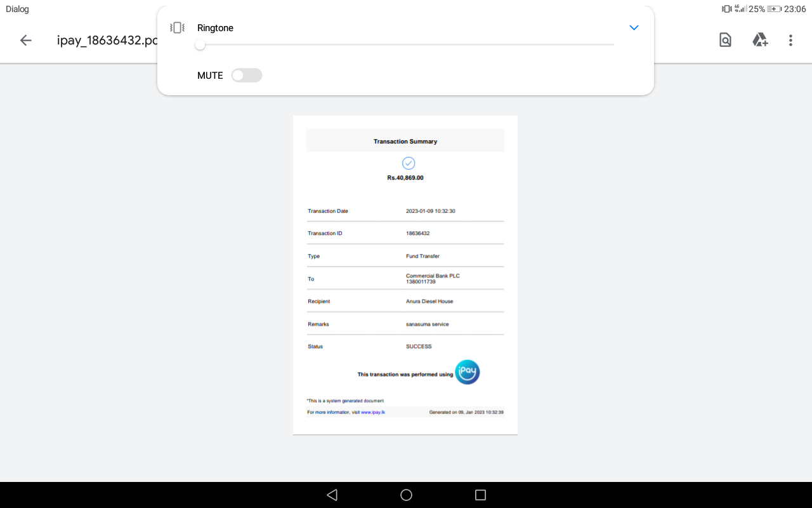The image size is (812, 508).
Task: Tap the Add to Drive icon
Action: 760,41
